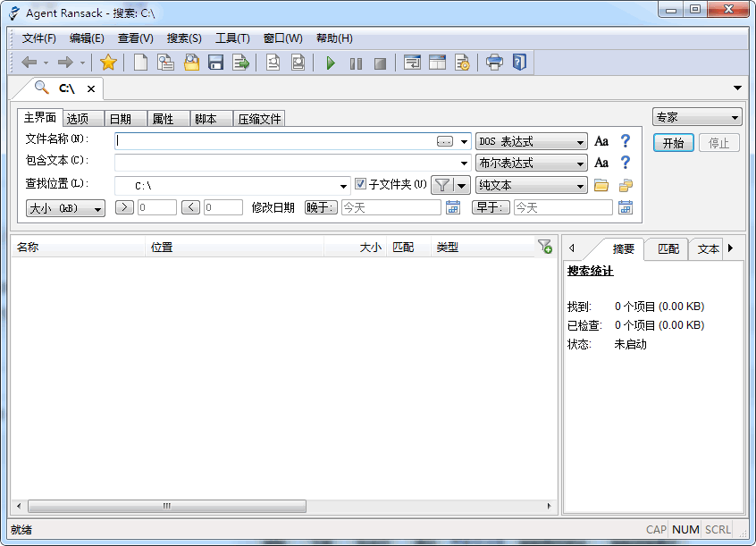Click the copy search criteria toolbar icon
756x546 pixels.
point(166,63)
